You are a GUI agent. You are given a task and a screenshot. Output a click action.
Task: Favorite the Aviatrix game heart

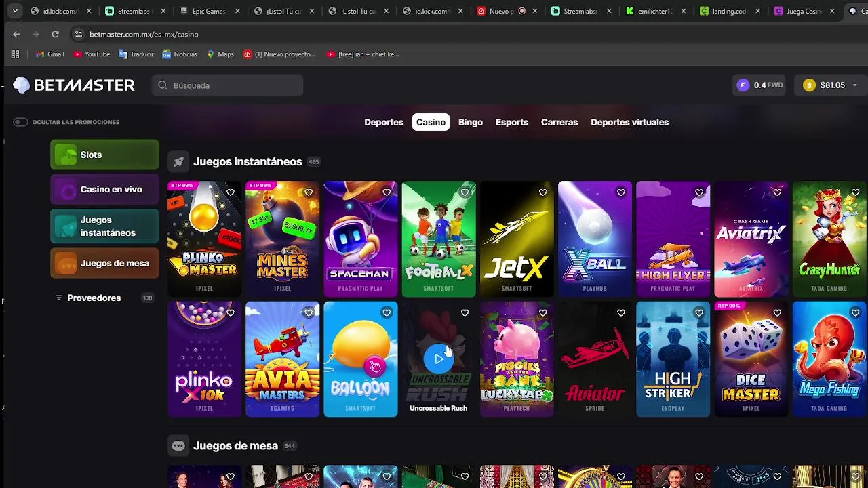(x=777, y=192)
